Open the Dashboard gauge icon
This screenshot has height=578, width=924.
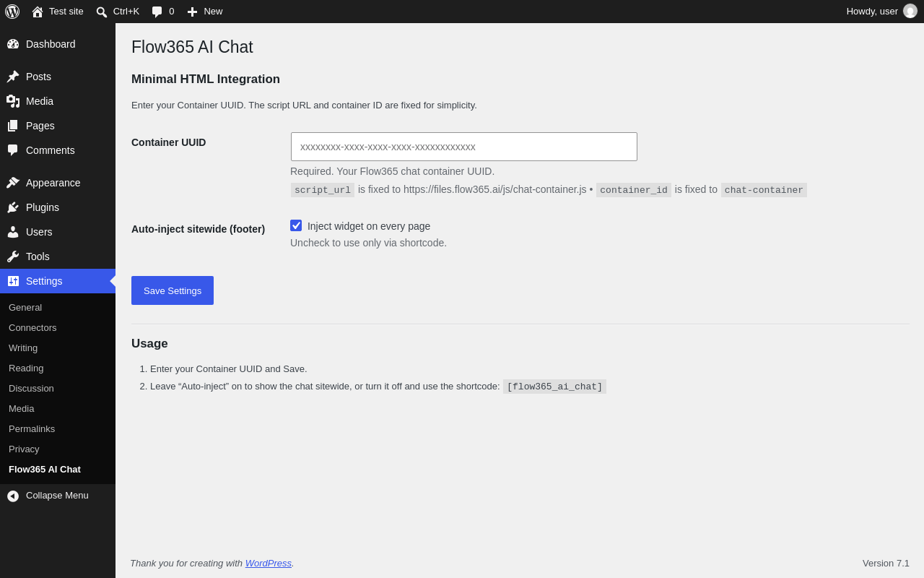[x=13, y=44]
